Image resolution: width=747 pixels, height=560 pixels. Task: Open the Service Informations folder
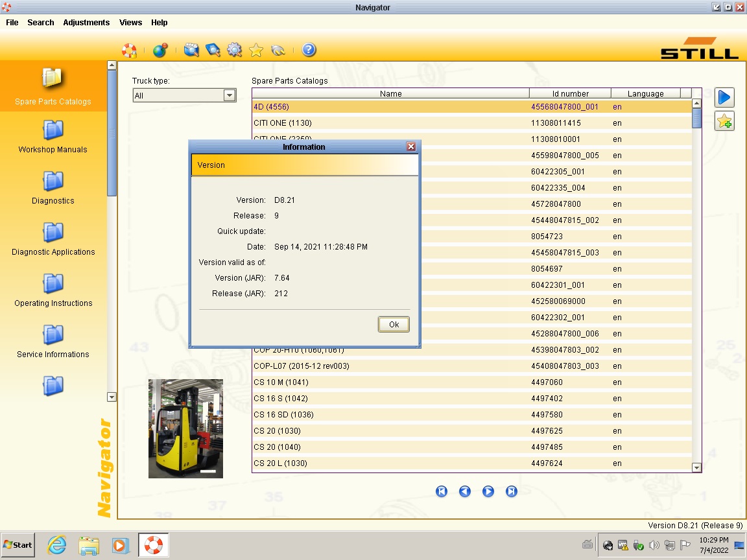(53, 342)
